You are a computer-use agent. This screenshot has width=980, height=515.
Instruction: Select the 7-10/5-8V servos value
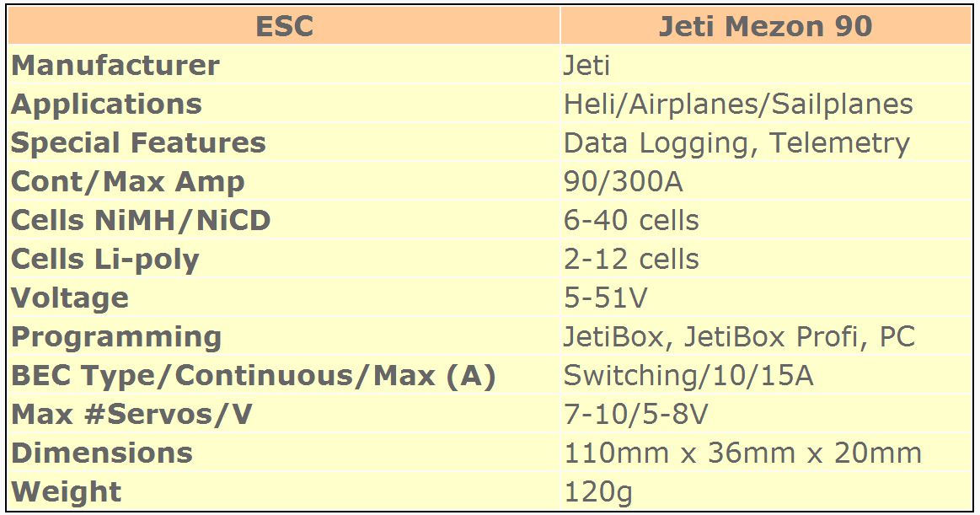click(635, 415)
